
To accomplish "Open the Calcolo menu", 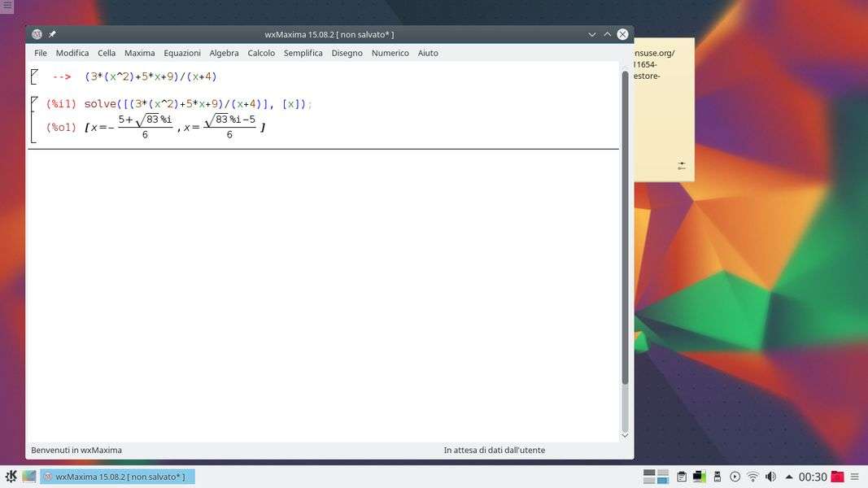I will click(261, 53).
